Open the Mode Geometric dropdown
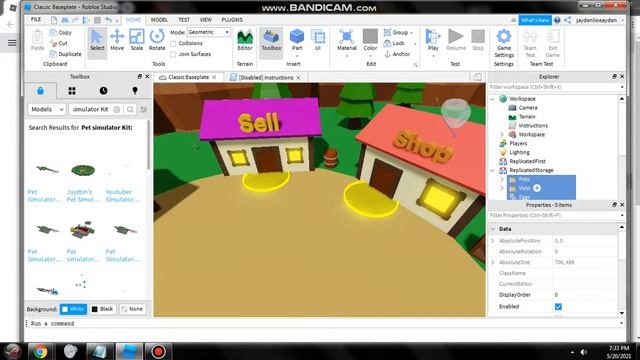The image size is (640, 360). point(208,32)
